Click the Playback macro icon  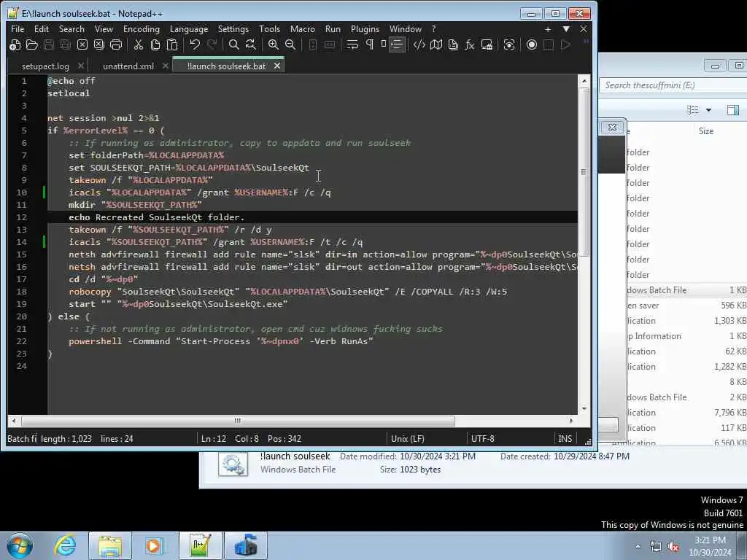click(x=565, y=44)
